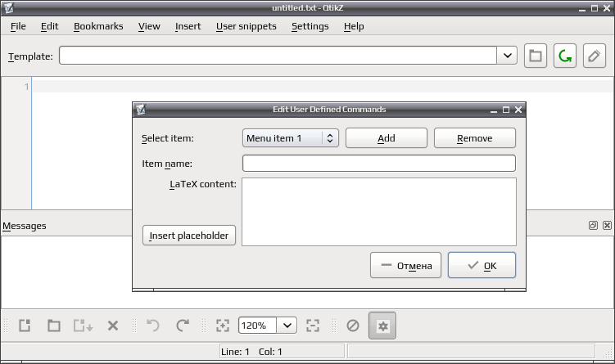
Task: Undo the last edit
Action: (153, 326)
